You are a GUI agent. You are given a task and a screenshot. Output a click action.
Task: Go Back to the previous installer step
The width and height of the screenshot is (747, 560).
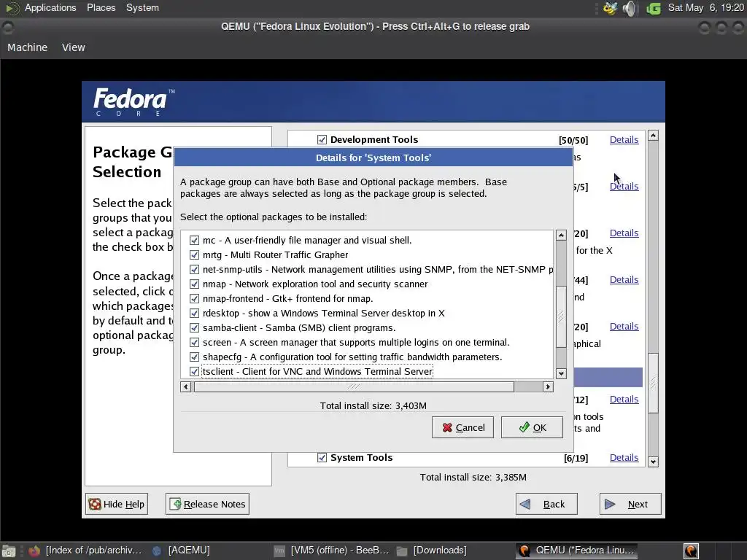[546, 504]
